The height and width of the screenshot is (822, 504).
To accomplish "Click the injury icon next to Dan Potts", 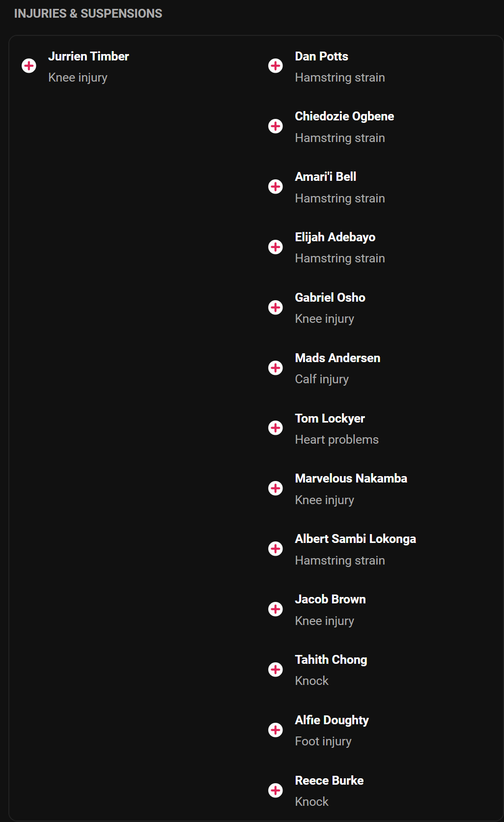I will (276, 65).
